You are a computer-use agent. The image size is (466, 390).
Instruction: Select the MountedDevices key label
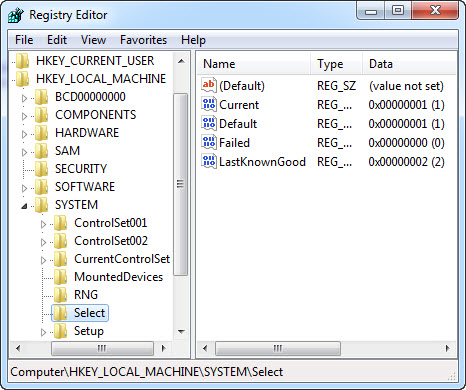pyautogui.click(x=119, y=277)
